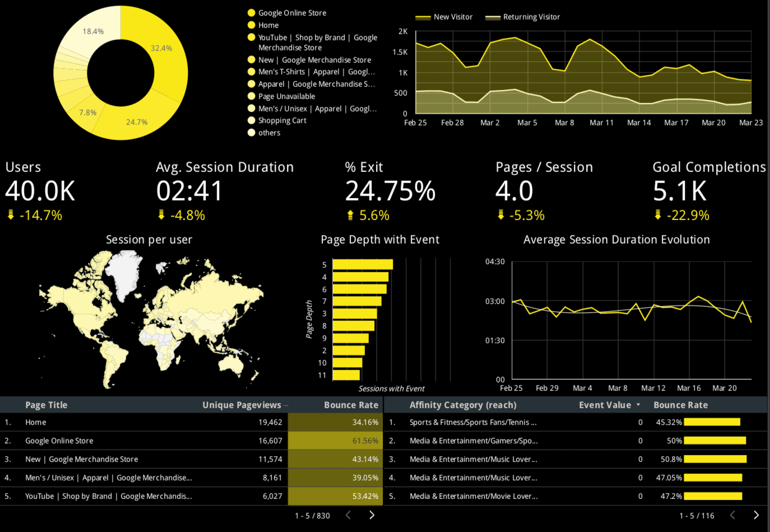Click the page depth 7 bar
770x532 pixels.
356,301
